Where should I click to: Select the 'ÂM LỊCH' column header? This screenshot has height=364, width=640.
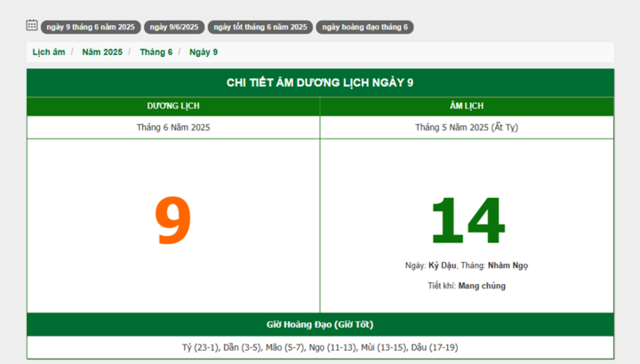pyautogui.click(x=467, y=106)
